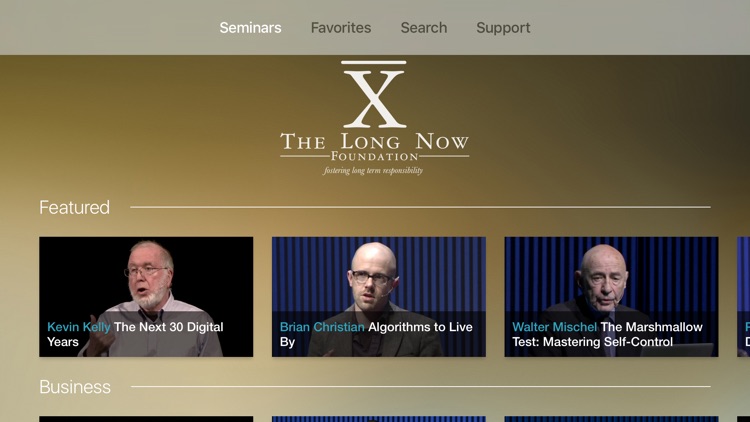Open the partially visible fourth featured seminar

point(743,297)
